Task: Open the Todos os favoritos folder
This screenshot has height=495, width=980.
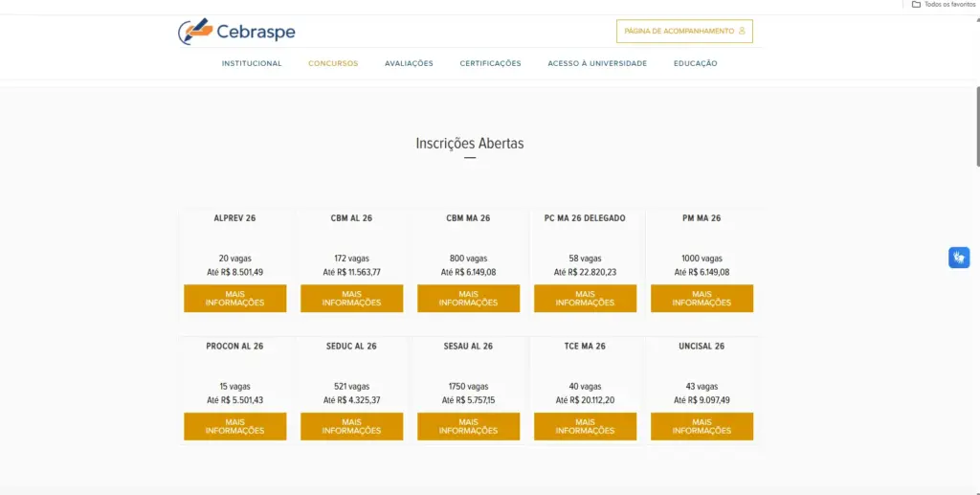Action: pos(943,5)
